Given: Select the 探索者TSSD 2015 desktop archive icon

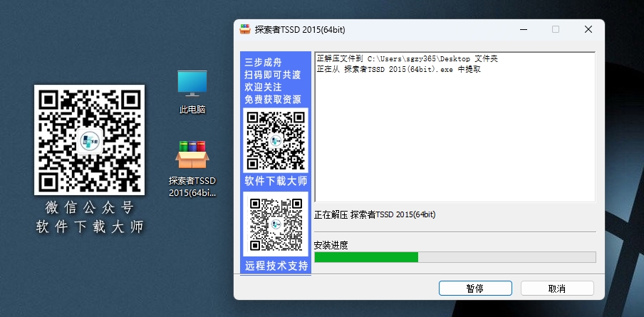Looking at the screenshot, I should (192, 169).
